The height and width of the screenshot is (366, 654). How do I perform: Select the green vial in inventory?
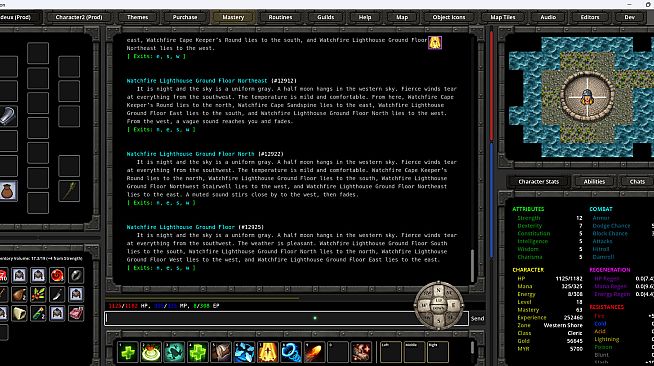38,313
